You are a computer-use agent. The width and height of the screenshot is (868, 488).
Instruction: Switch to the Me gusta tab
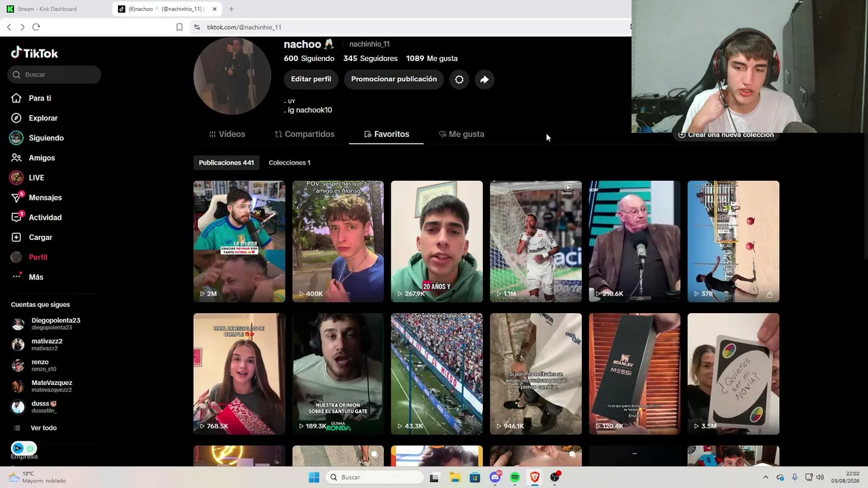click(x=461, y=134)
